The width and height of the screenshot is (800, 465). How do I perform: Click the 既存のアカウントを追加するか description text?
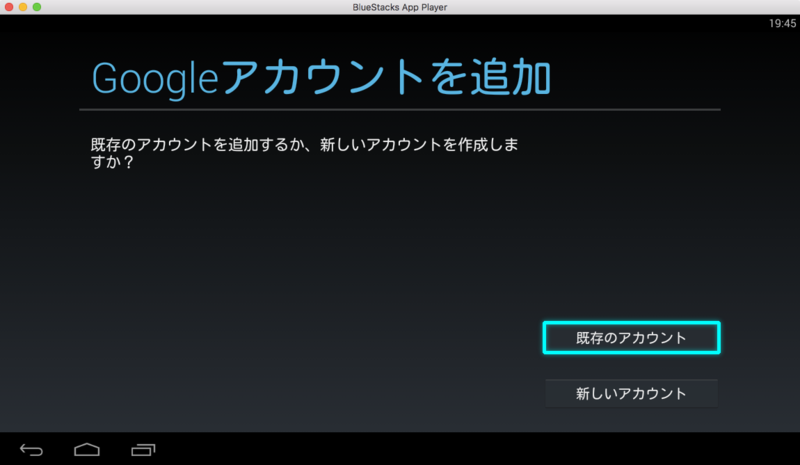(304, 153)
